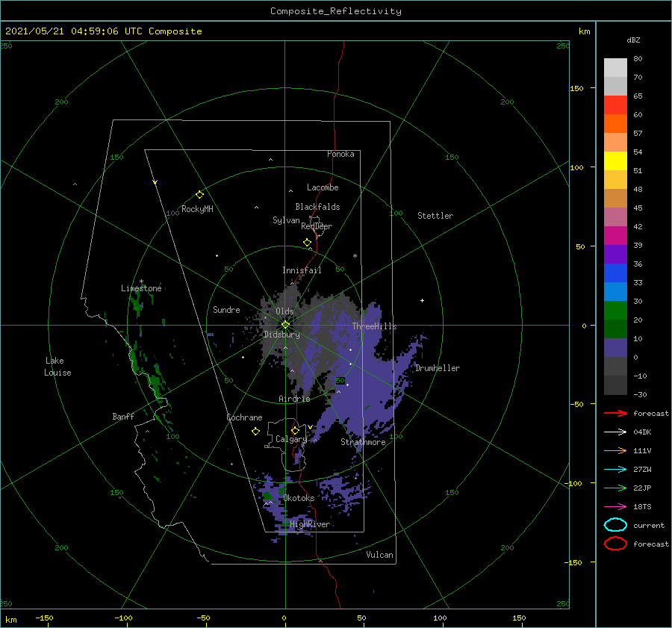Viewport: 672px width, 628px height.
Task: Click the Drumheller town label
Action: 438,368
